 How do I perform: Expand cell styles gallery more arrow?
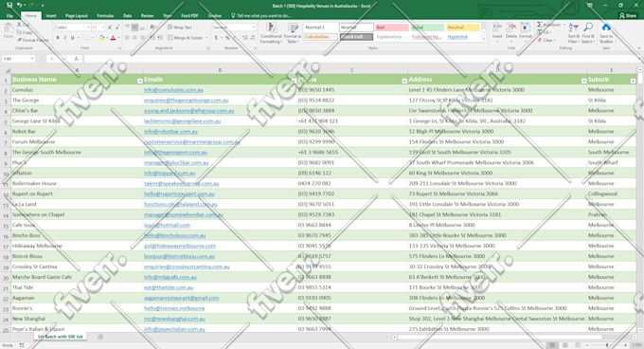click(x=483, y=38)
